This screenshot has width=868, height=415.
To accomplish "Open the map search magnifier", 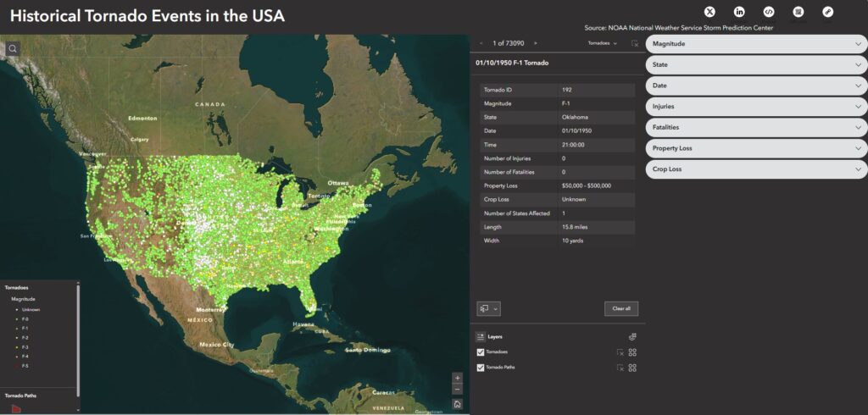I will (13, 48).
